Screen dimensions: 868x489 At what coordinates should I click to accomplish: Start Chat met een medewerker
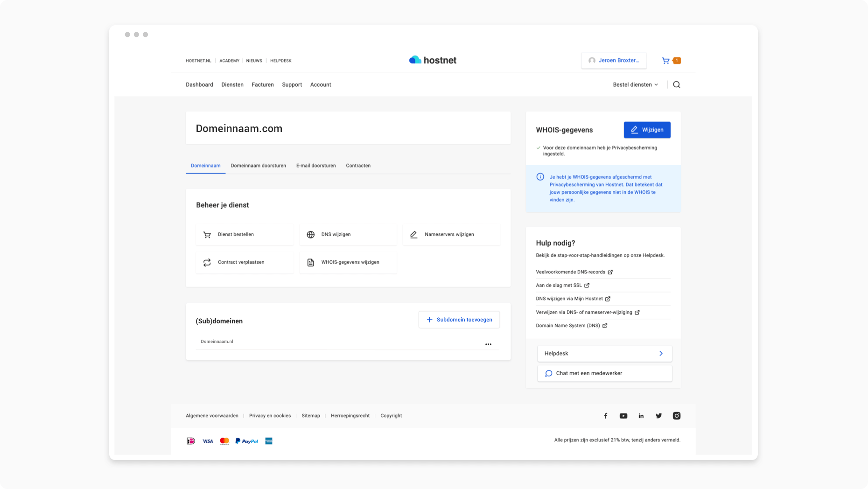[x=605, y=373]
